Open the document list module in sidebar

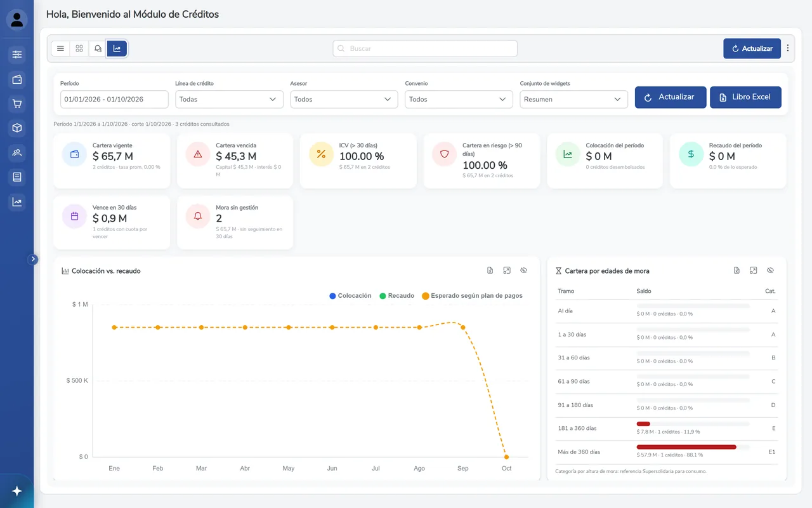17,177
